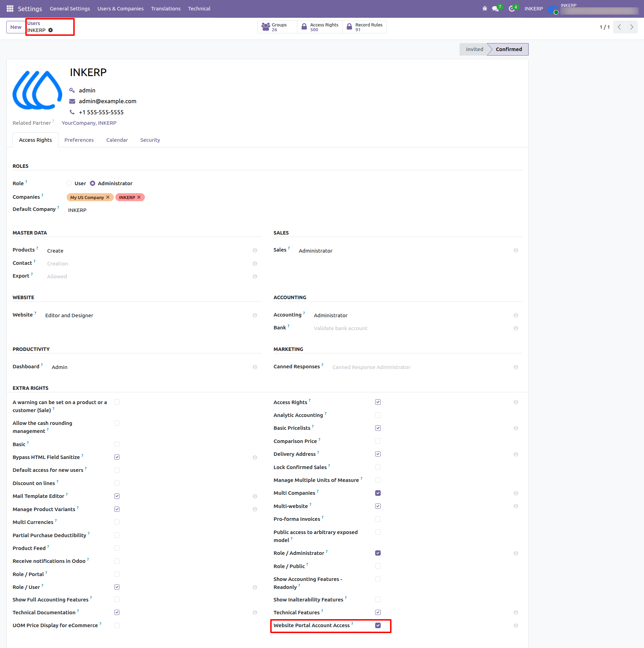Open Accounting dropdown showing Administrator
This screenshot has width=644, height=648.
click(411, 315)
